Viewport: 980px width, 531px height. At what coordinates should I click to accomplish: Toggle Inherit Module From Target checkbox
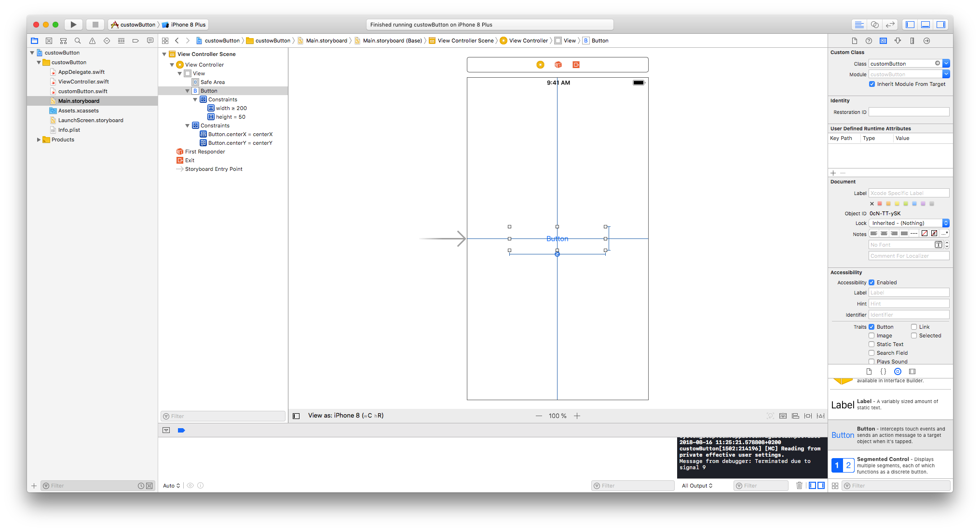coord(872,84)
